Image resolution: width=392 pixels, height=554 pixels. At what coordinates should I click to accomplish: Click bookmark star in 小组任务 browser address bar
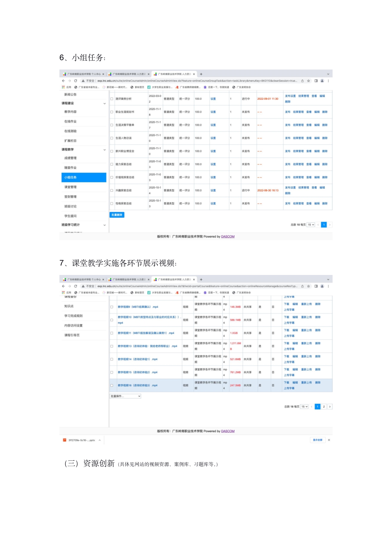pos(309,81)
